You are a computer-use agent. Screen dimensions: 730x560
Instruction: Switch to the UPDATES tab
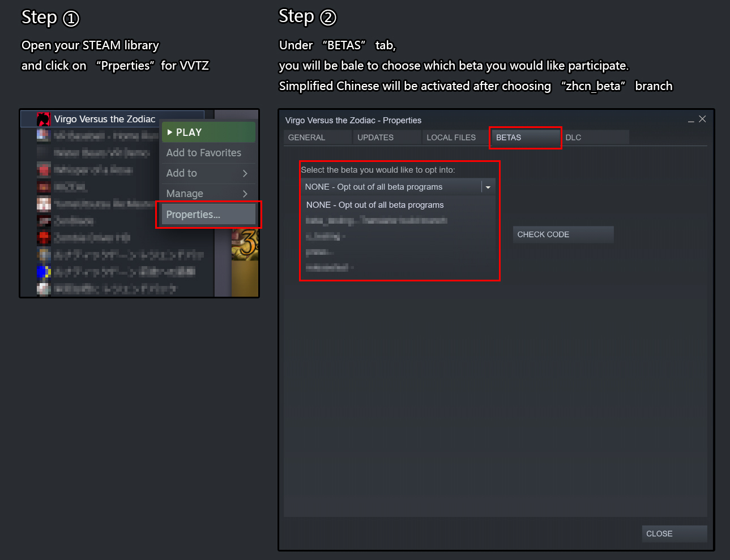(375, 138)
